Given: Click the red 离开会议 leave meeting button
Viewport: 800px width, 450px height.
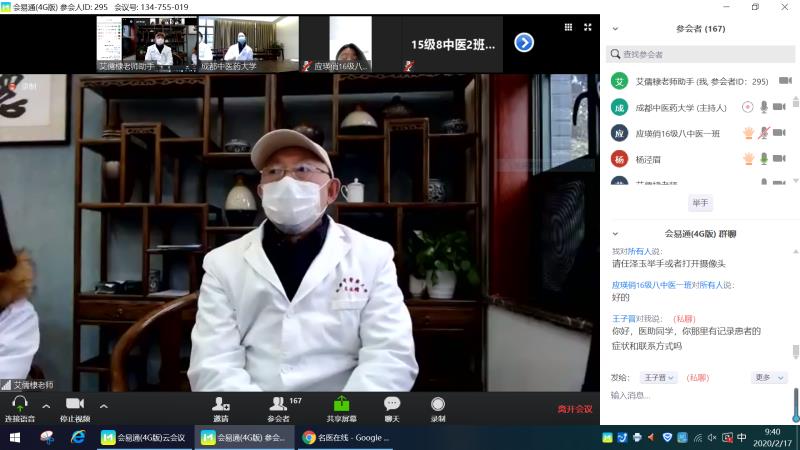Looking at the screenshot, I should pos(574,409).
